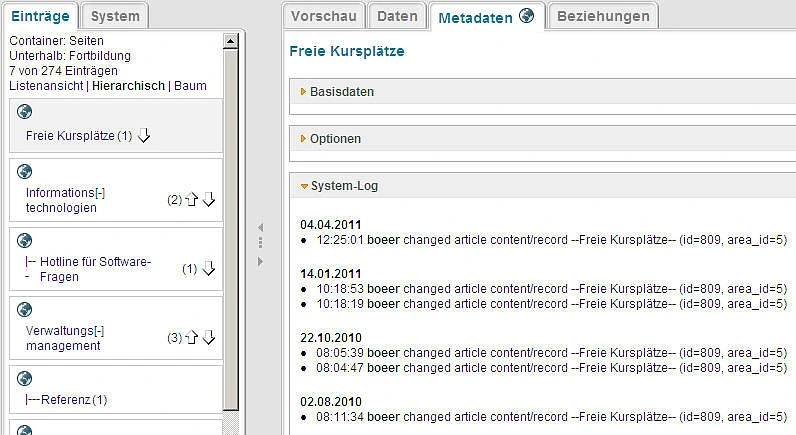796x435 pixels.
Task: Move Verwaltungsmanagement entry down with arrow
Action: (209, 338)
